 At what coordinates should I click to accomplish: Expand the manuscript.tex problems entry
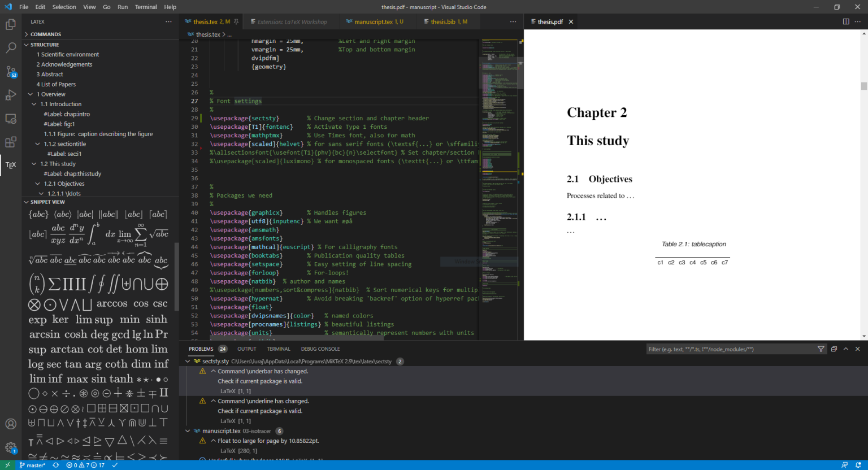(188, 430)
